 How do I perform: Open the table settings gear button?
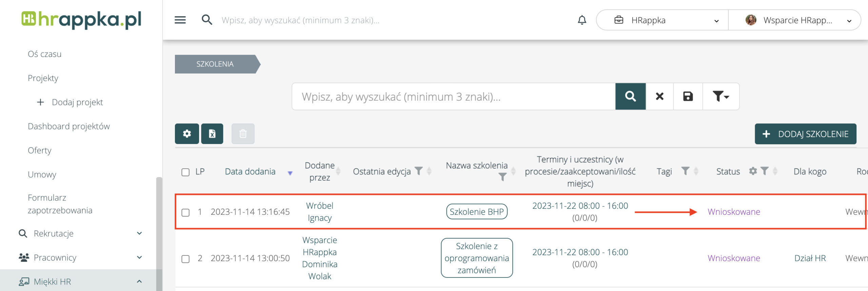(187, 134)
